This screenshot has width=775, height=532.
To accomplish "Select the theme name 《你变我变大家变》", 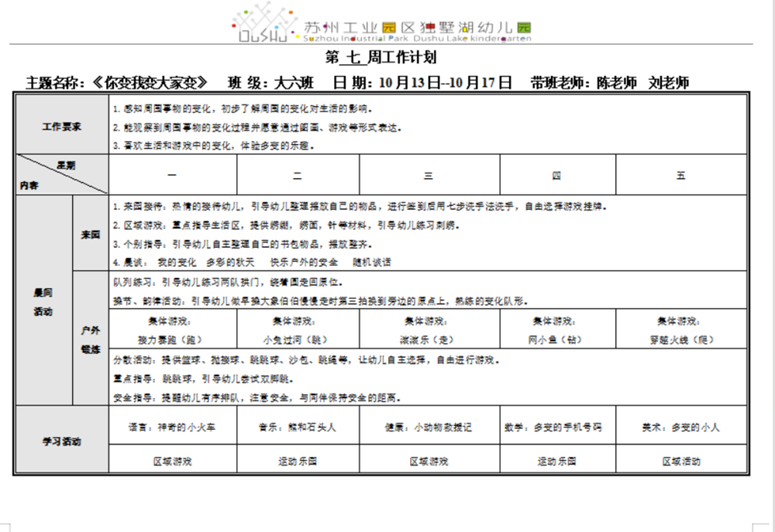I will tap(150, 82).
